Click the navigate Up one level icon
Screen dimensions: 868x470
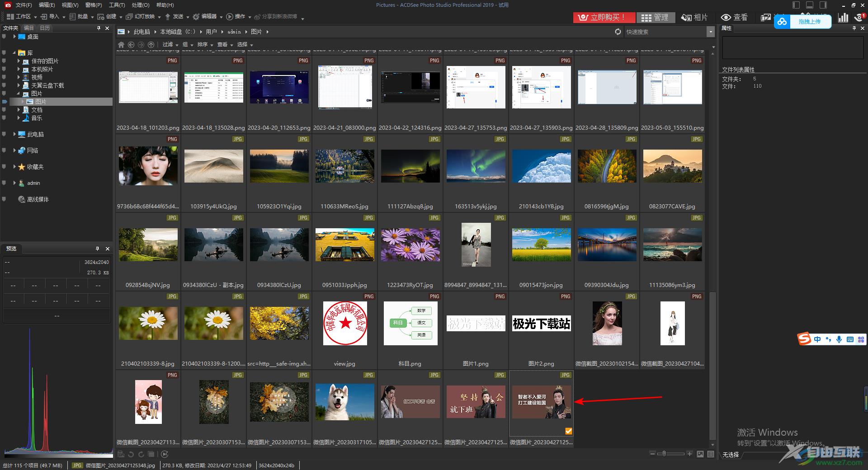pos(151,45)
